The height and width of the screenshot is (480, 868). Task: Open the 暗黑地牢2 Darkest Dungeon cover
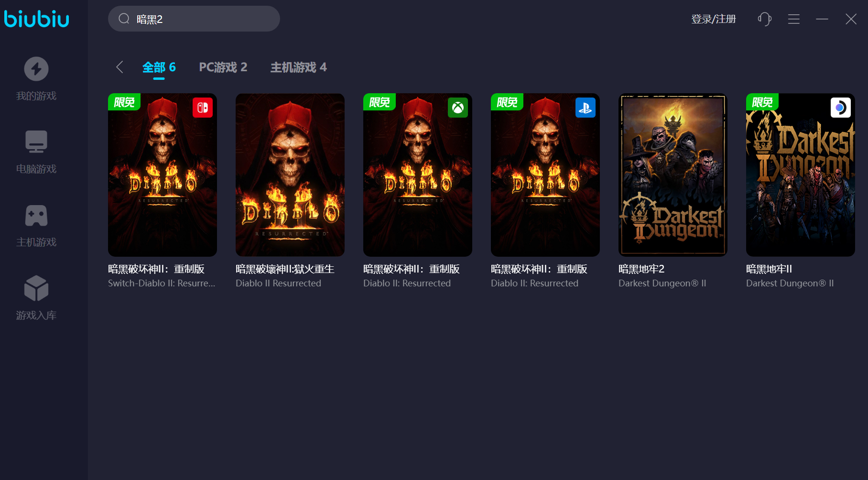pyautogui.click(x=673, y=175)
